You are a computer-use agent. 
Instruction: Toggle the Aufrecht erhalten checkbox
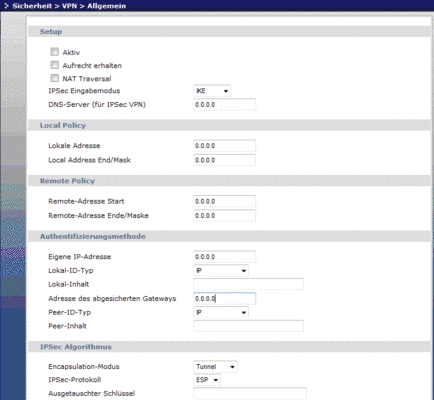(54, 65)
